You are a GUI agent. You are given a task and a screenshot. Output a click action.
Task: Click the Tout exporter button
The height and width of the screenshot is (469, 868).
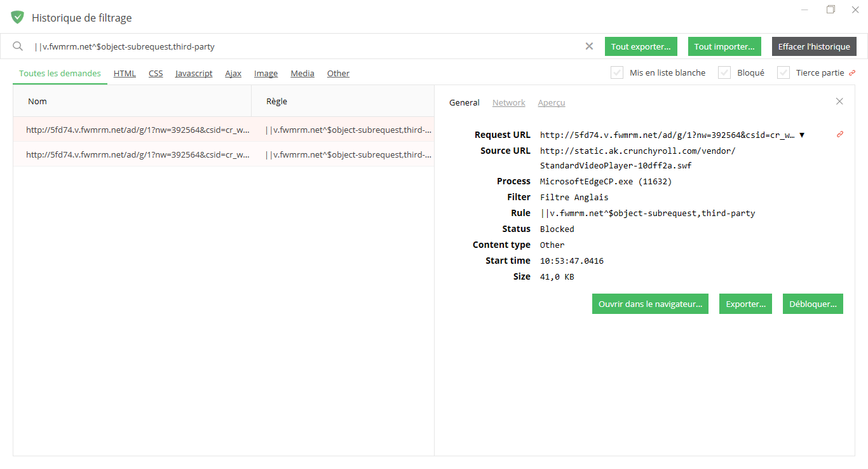tap(641, 46)
